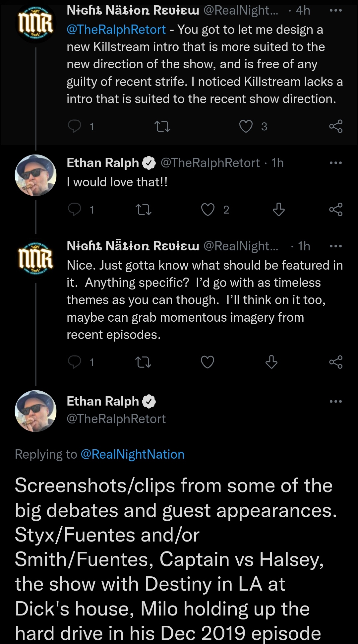This screenshot has height=644, width=358.
Task: Reply to the first Night Nation Review tweet
Action: [75, 126]
